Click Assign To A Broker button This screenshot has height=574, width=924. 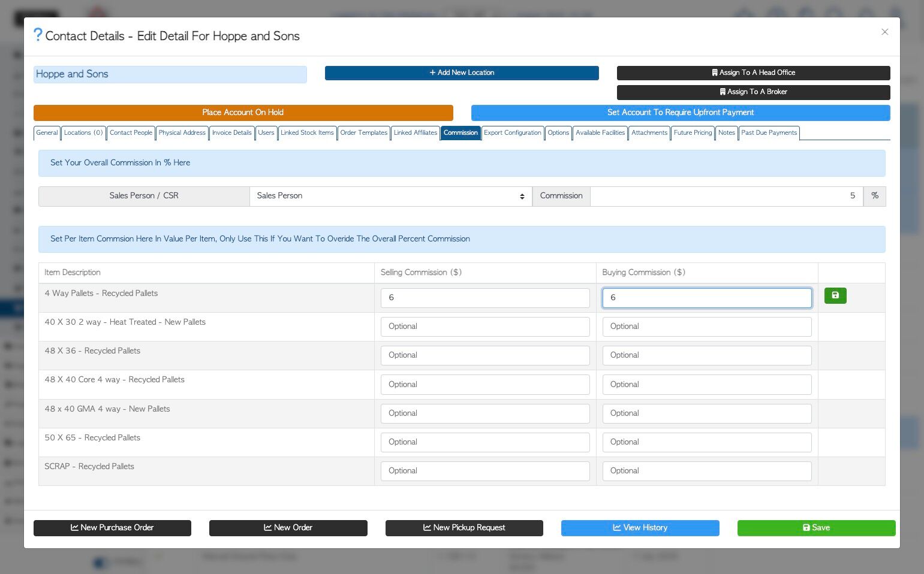click(x=753, y=92)
